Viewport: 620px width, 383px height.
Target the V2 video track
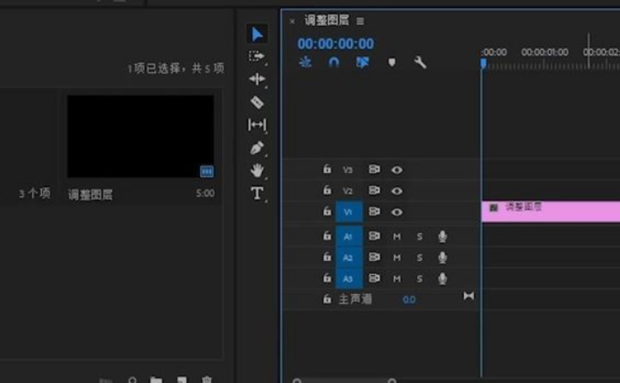(x=348, y=191)
